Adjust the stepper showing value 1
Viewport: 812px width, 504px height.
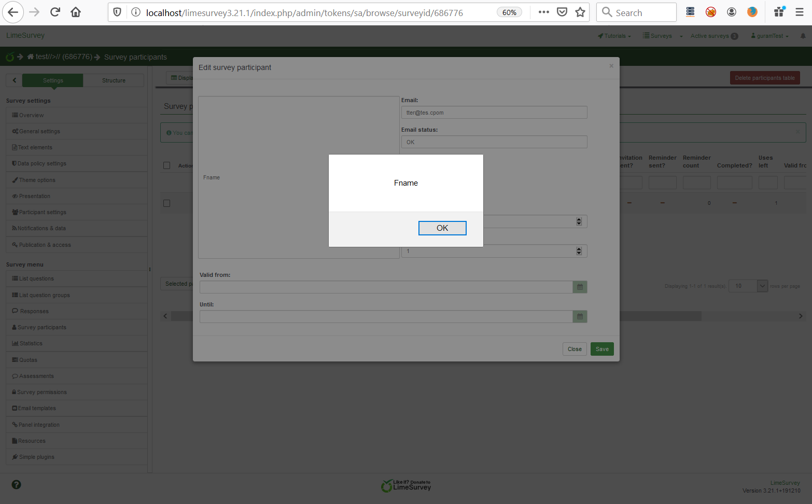coord(579,251)
